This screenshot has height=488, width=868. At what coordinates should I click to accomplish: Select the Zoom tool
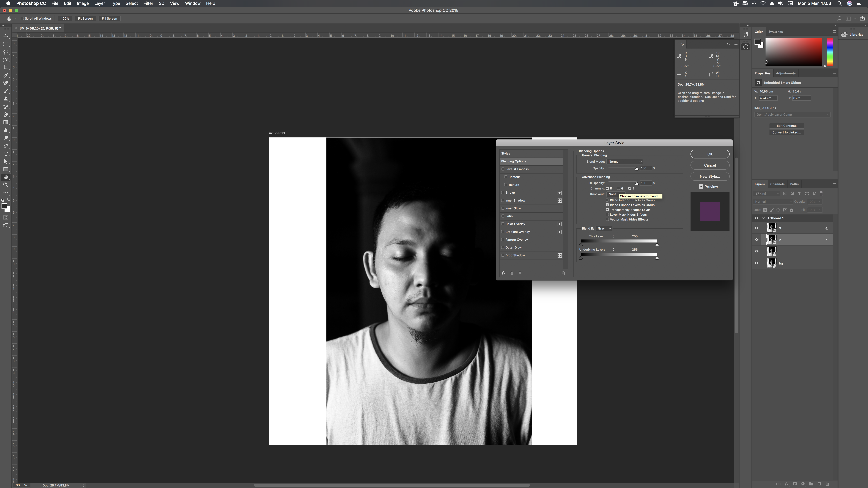click(6, 185)
